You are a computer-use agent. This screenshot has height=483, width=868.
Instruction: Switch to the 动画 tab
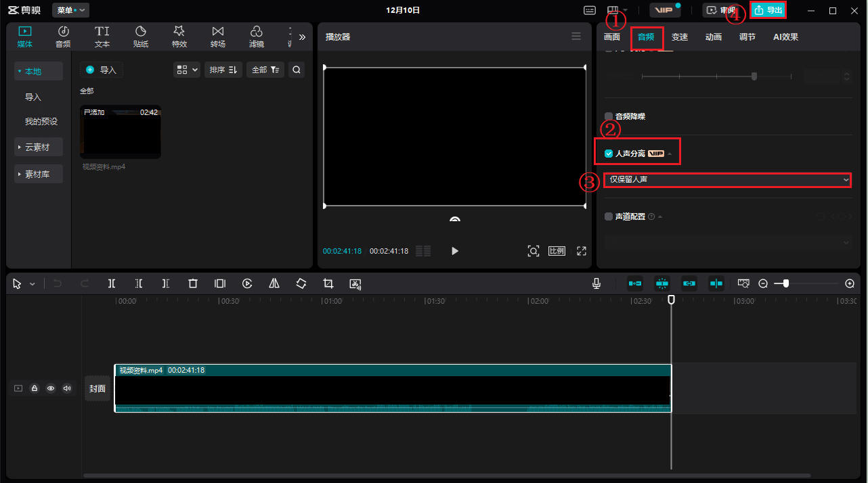click(714, 37)
